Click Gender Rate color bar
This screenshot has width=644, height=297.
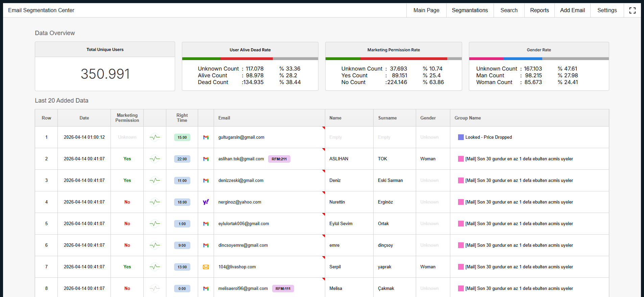pyautogui.click(x=539, y=59)
